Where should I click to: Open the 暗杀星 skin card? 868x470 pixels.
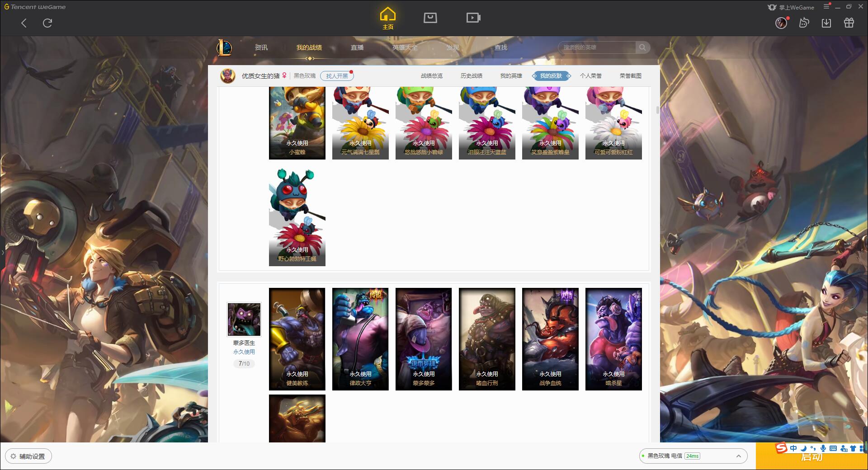[x=613, y=339]
